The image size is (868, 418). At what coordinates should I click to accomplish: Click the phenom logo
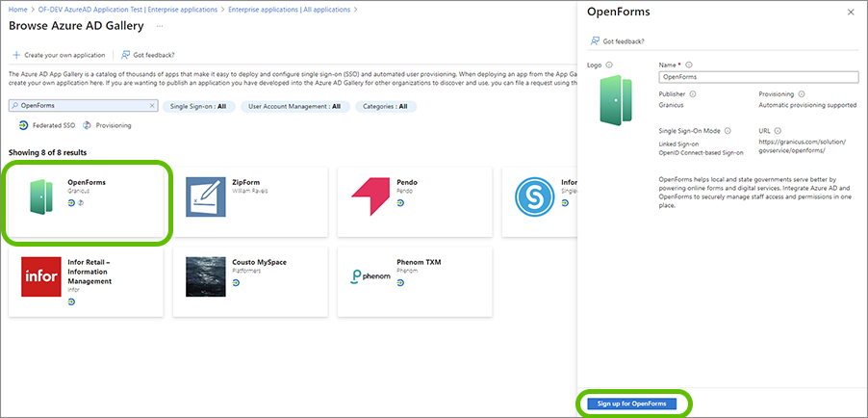(370, 276)
